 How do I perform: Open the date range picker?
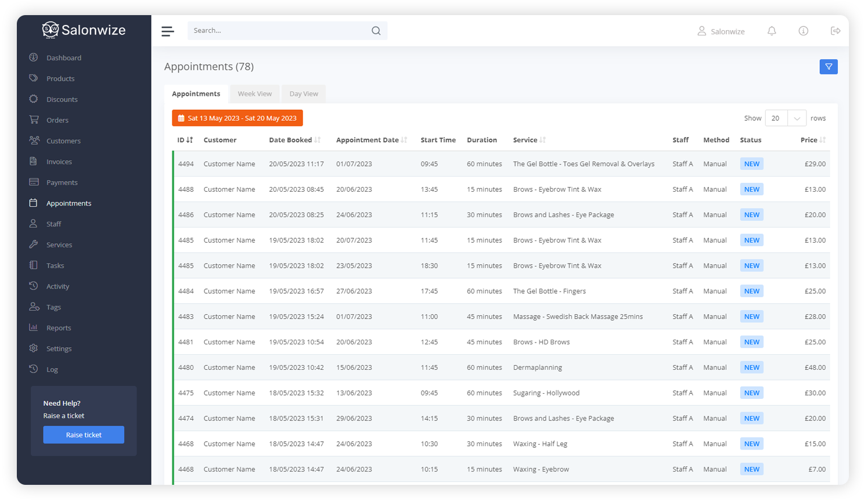[x=237, y=118]
